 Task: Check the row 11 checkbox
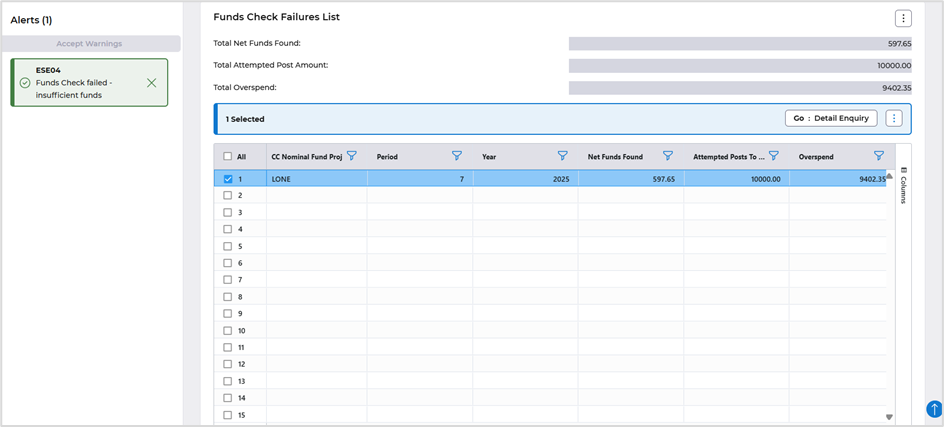point(228,347)
